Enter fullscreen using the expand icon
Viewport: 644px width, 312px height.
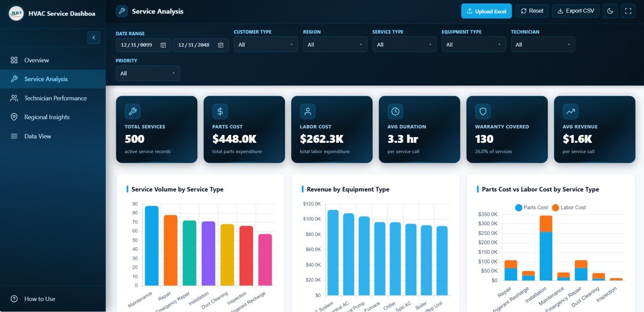627,11
